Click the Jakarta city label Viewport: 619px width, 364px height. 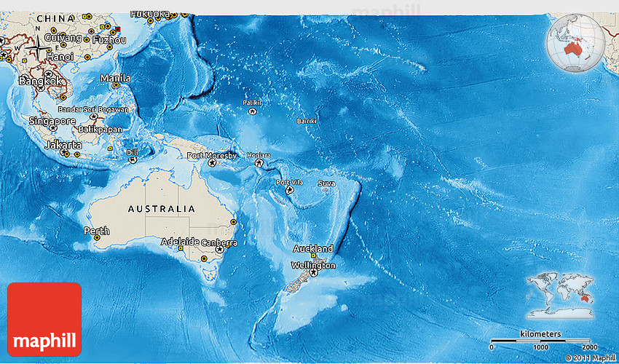tap(62, 145)
